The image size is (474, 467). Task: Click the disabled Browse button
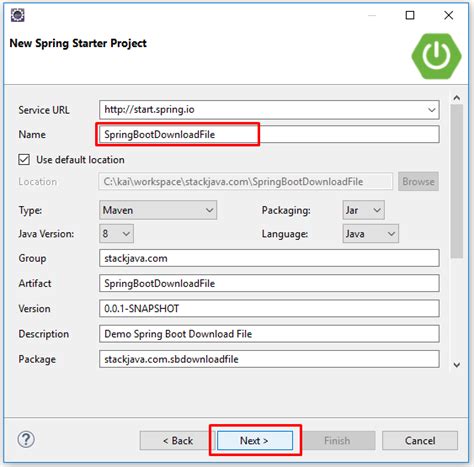[418, 182]
